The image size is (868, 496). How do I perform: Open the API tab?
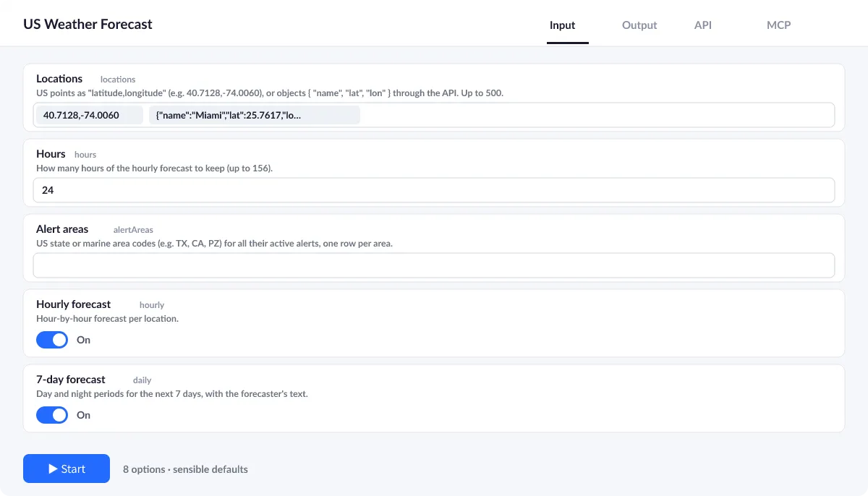(703, 25)
